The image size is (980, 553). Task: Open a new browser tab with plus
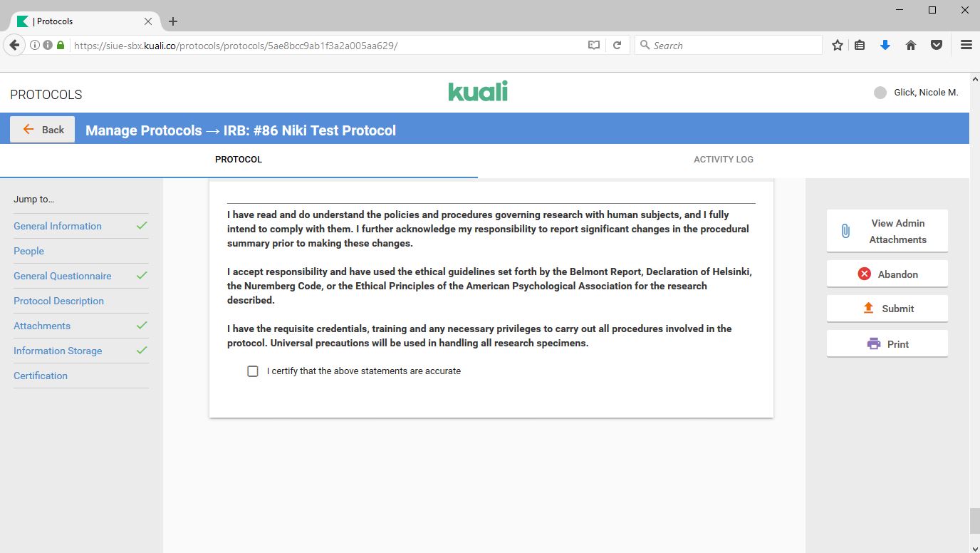tap(173, 21)
